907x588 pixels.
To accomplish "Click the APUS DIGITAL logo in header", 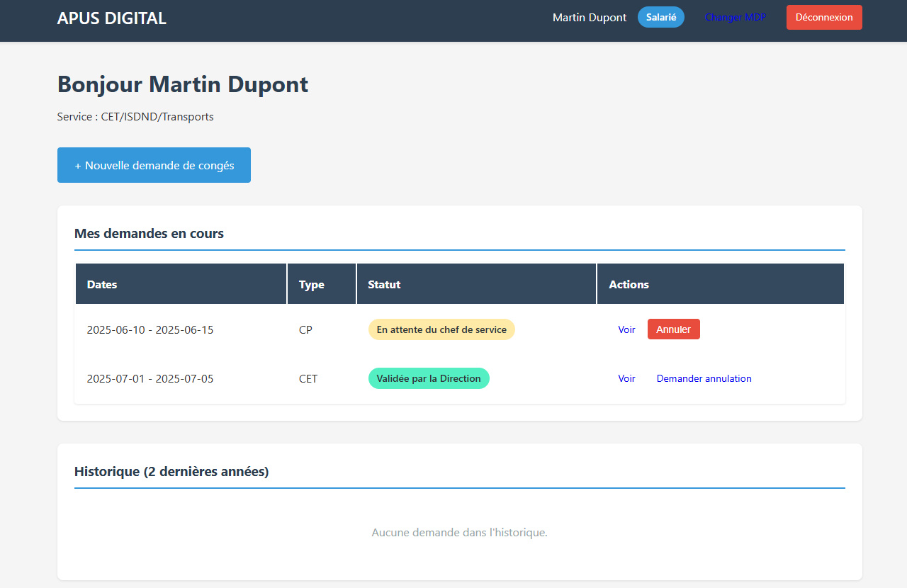I will pos(111,18).
